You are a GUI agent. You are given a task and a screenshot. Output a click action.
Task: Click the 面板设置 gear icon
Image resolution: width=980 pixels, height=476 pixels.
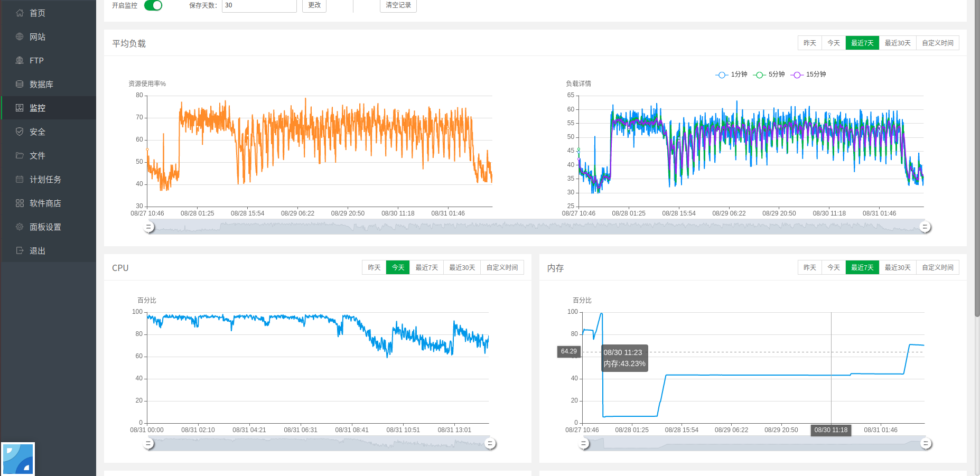click(20, 227)
